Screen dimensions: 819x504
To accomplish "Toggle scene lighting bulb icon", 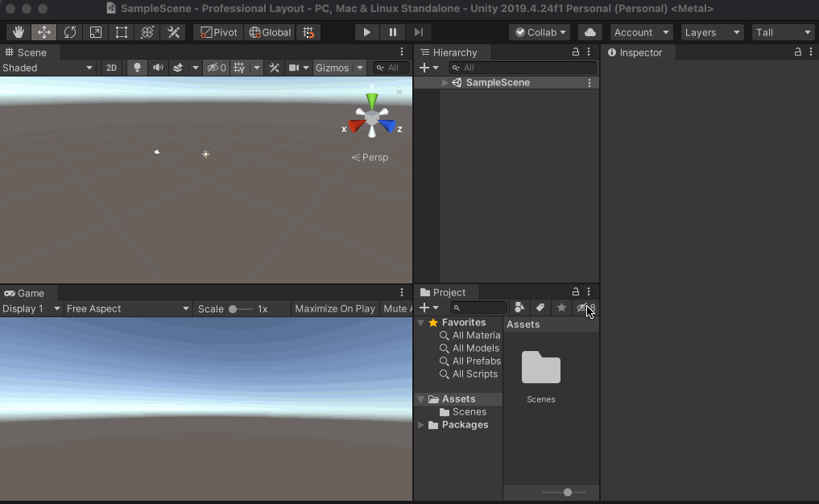I will point(137,68).
